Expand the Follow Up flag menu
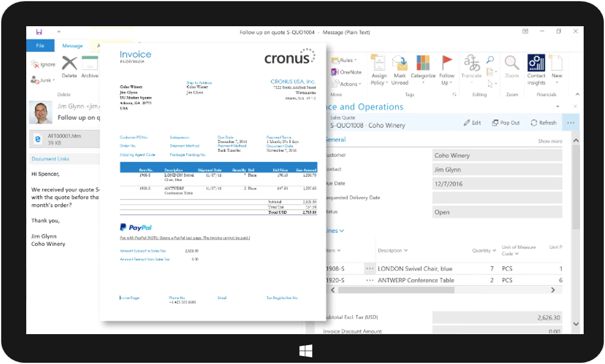 [447, 70]
